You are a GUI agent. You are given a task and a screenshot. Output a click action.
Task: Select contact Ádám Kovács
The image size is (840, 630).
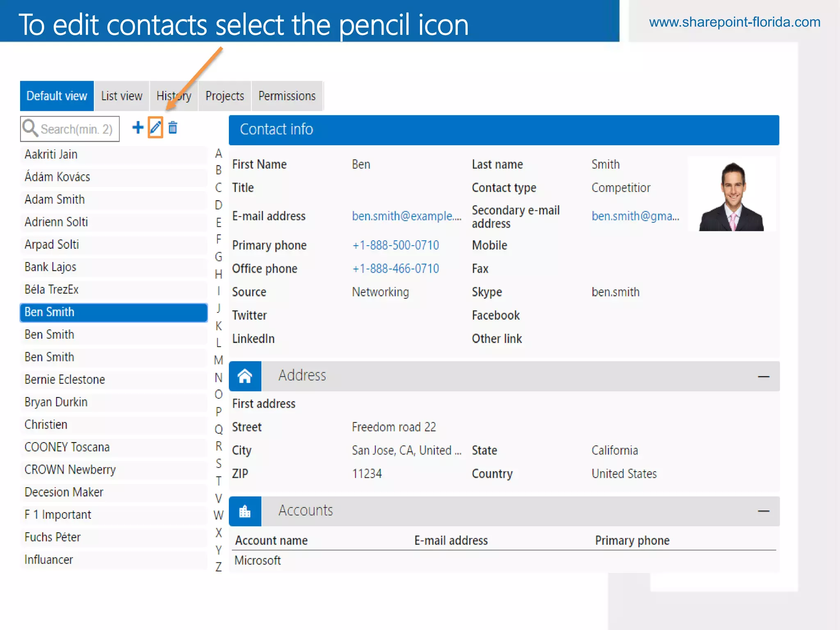(114, 177)
